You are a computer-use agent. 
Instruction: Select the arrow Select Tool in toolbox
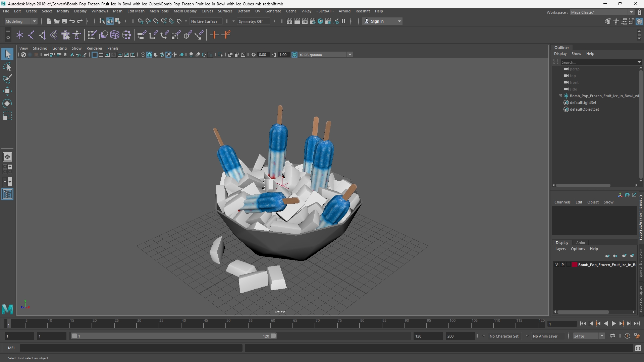coord(7,54)
